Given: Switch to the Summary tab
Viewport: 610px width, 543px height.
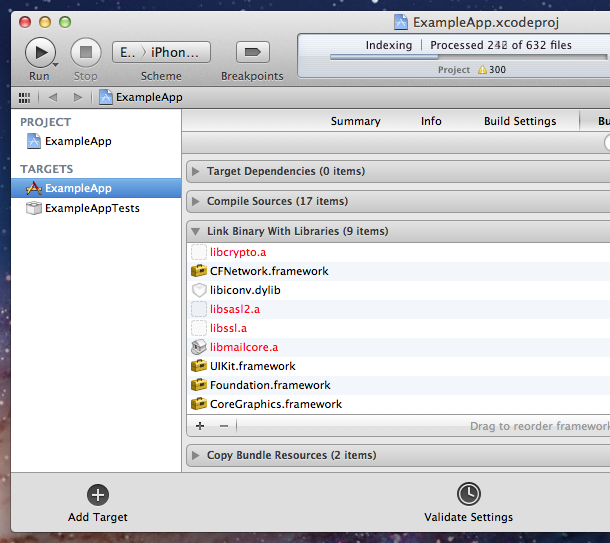Looking at the screenshot, I should click(356, 121).
